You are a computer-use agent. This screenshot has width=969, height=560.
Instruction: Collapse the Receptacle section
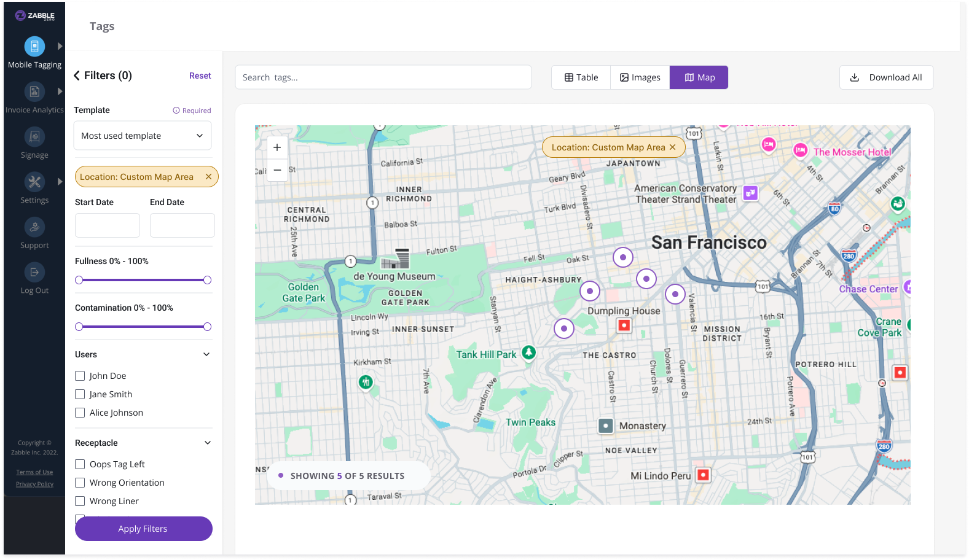(207, 443)
